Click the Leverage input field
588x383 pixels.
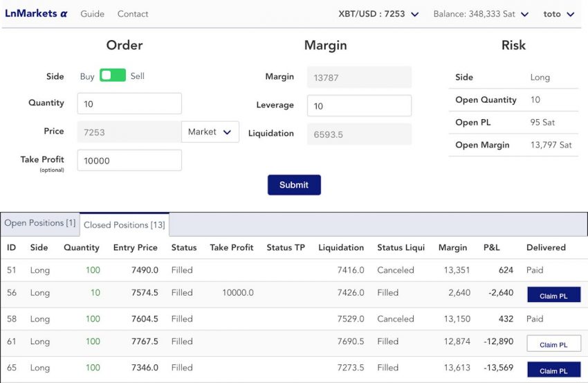(x=359, y=106)
